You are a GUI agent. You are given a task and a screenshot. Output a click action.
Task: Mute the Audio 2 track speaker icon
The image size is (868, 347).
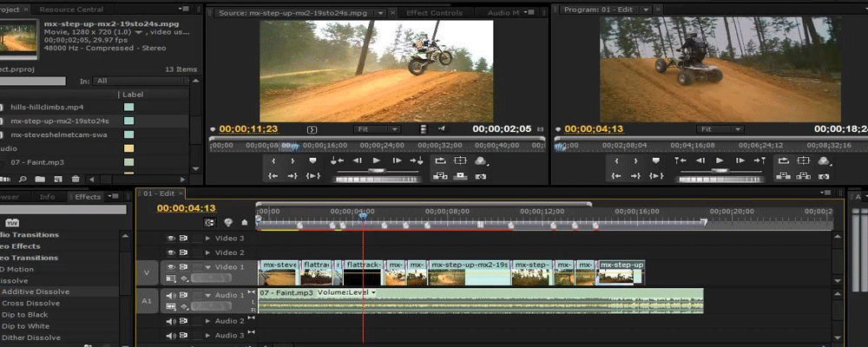171,321
